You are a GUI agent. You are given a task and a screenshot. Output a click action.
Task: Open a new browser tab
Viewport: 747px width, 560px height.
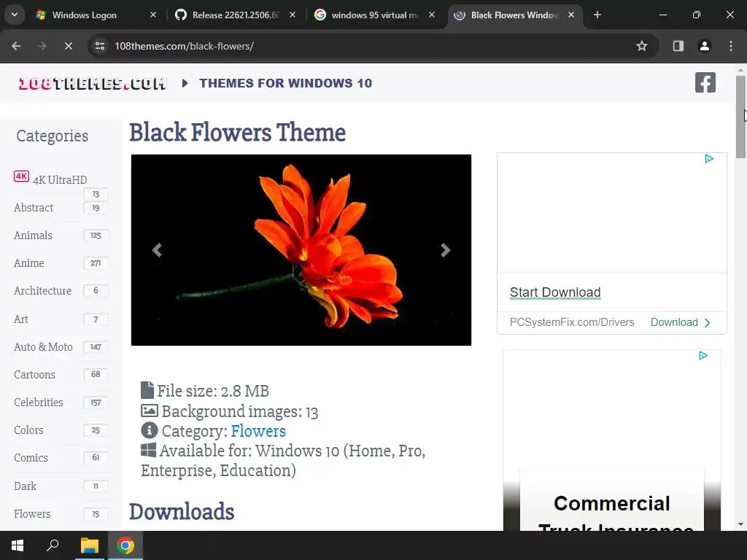597,15
